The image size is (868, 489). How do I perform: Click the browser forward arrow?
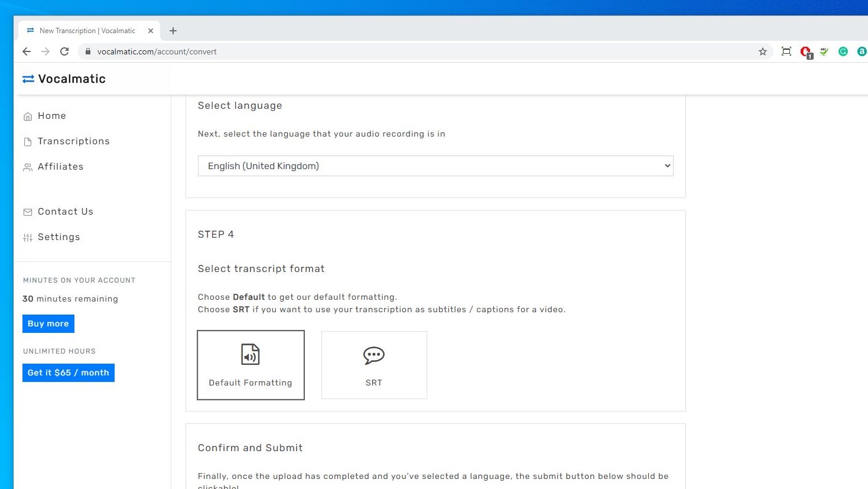45,51
